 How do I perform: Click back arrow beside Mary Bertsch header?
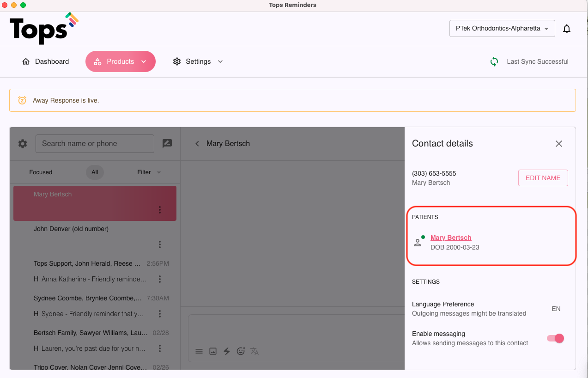197,144
